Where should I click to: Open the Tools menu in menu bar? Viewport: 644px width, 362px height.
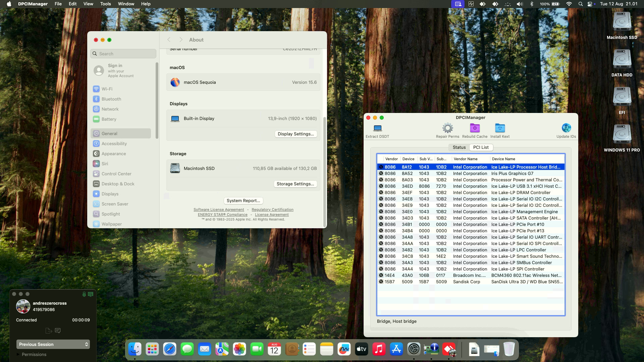tap(105, 4)
